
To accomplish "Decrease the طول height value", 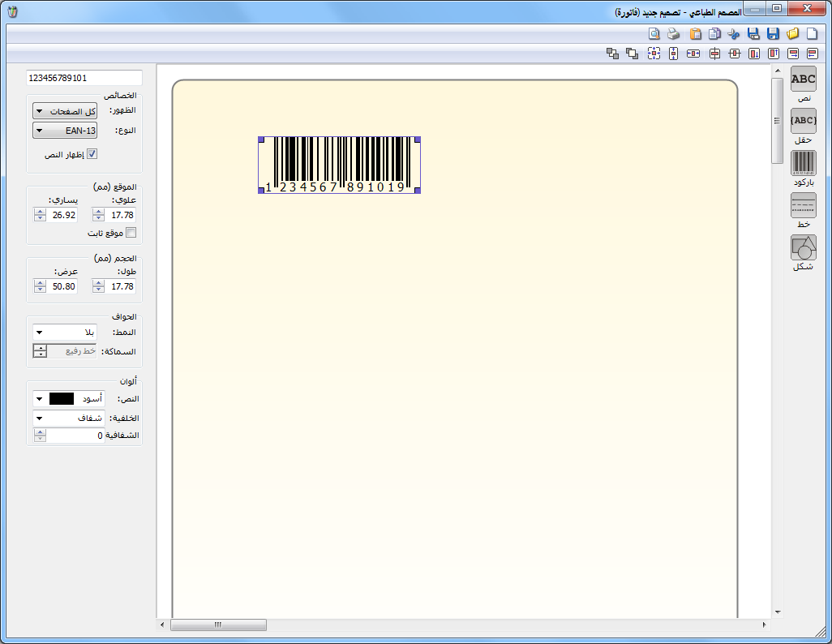I will pyautogui.click(x=99, y=290).
